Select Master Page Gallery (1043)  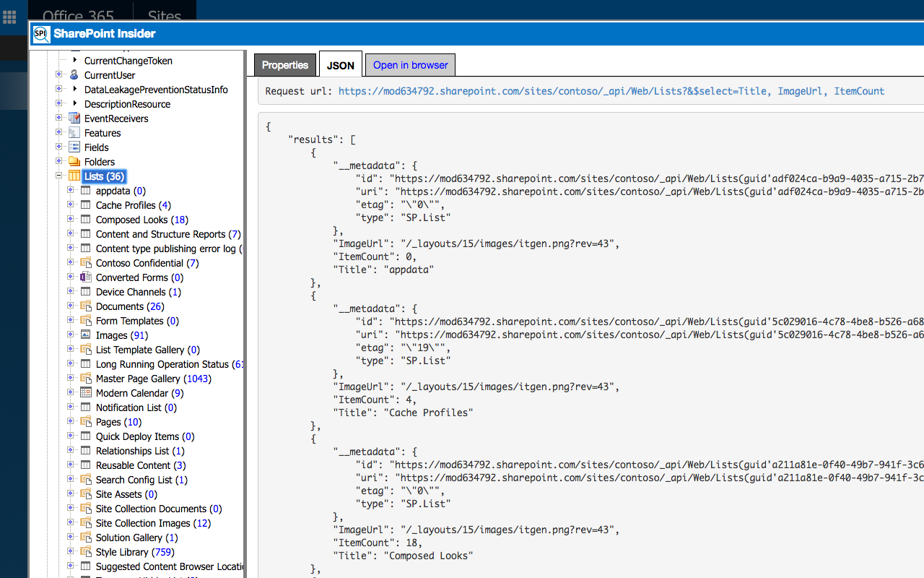point(154,379)
